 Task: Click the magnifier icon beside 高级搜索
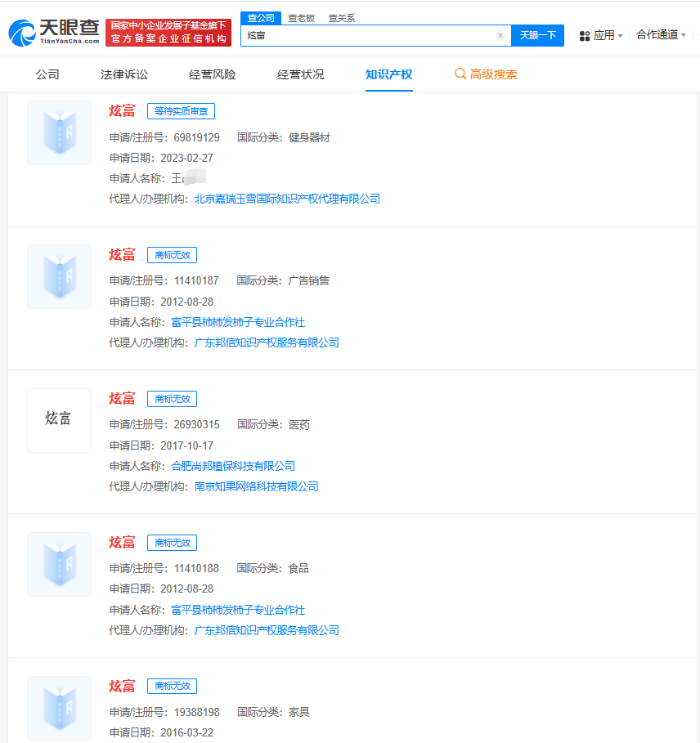tap(460, 73)
